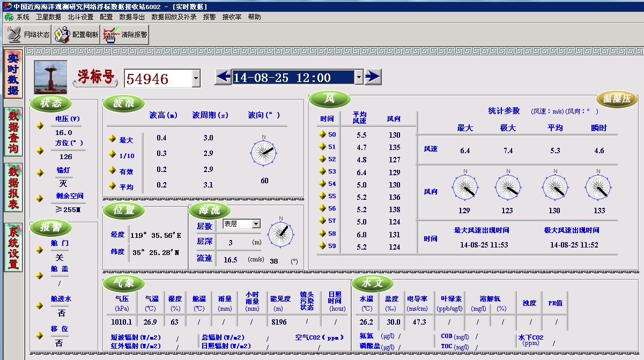Click the next time right arrow
This screenshot has width=644, height=360.
tap(373, 77)
